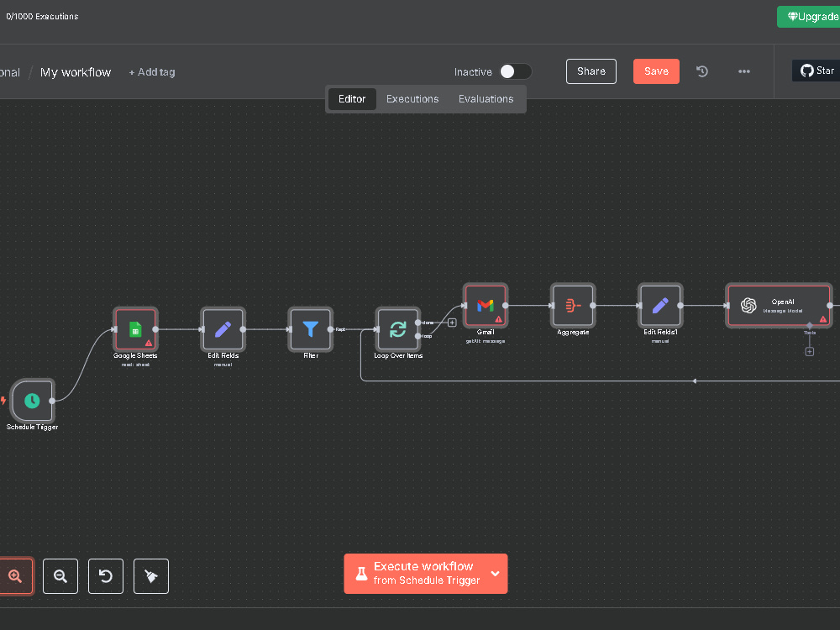840x630 pixels.
Task: Open the Aggregate node
Action: tap(572, 306)
